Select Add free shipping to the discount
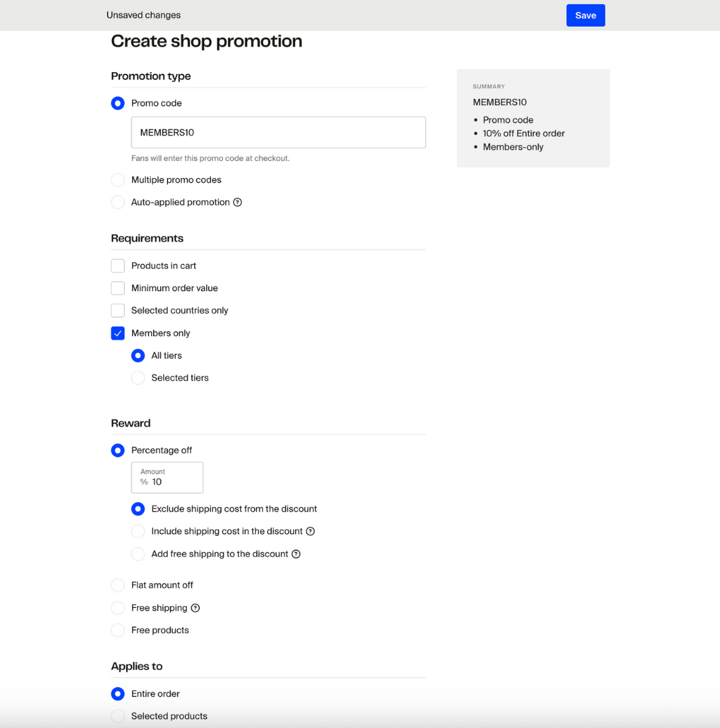This screenshot has width=720, height=728. [x=138, y=554]
